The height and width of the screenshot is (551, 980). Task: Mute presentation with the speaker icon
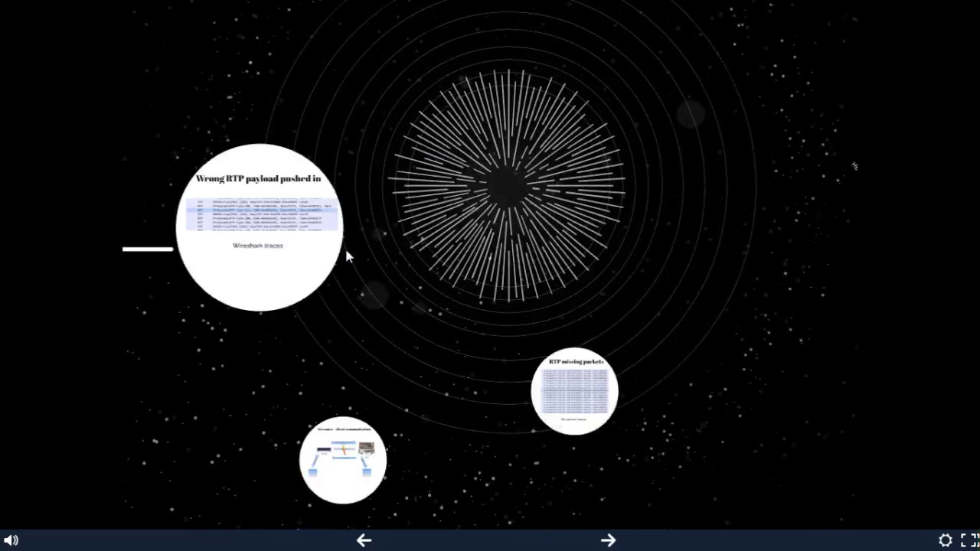(x=11, y=540)
